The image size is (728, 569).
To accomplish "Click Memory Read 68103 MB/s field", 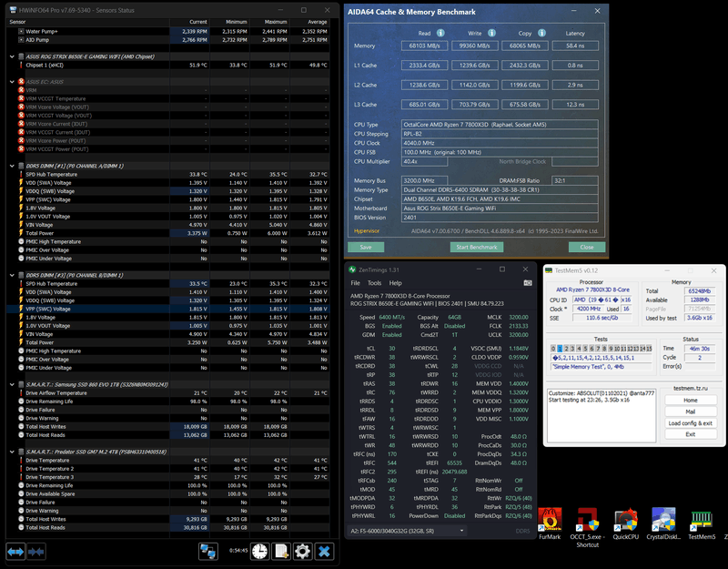I will [424, 46].
